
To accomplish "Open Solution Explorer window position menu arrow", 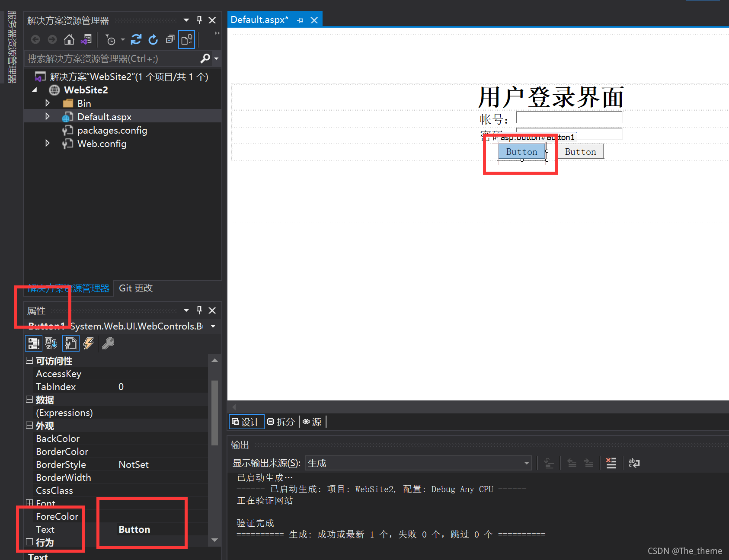I will coord(186,20).
